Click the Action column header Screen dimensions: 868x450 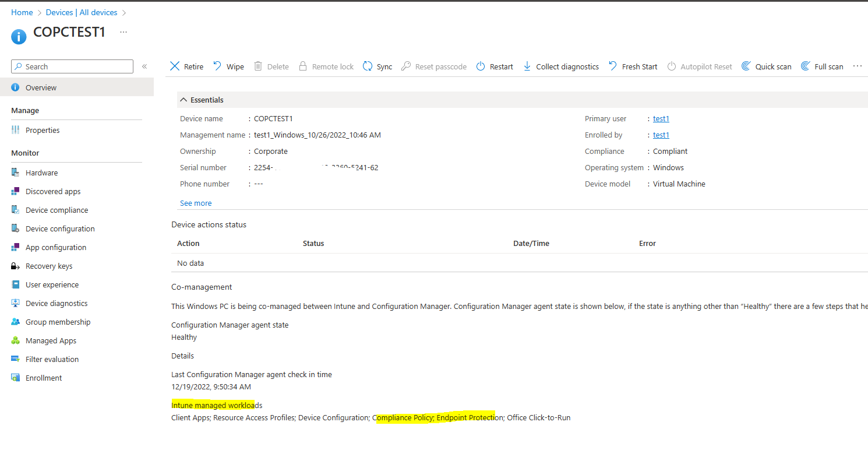(x=188, y=243)
